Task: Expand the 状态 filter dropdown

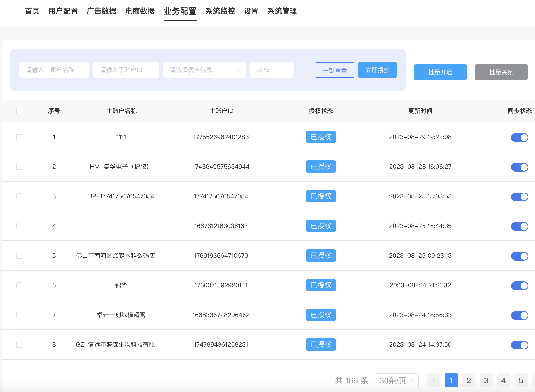Action: point(272,70)
